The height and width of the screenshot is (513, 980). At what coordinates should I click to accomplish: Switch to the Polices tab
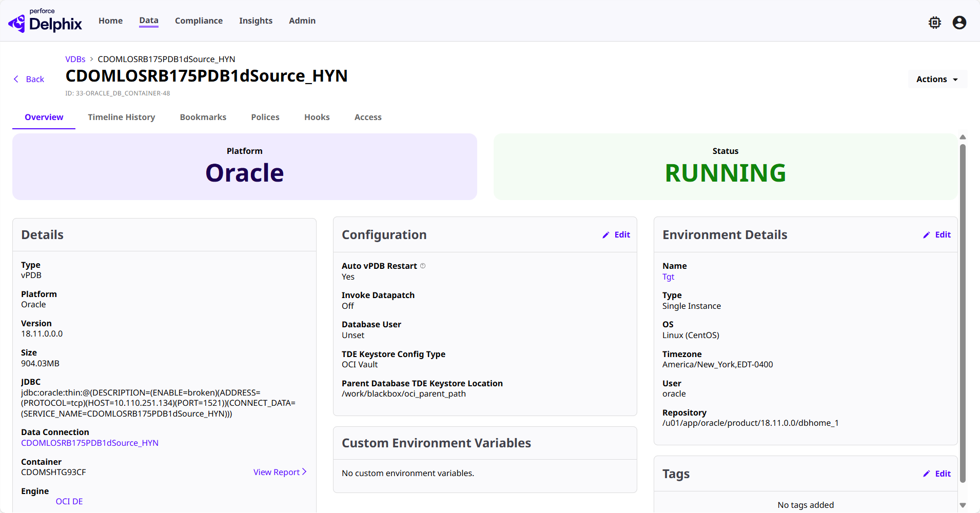[265, 117]
